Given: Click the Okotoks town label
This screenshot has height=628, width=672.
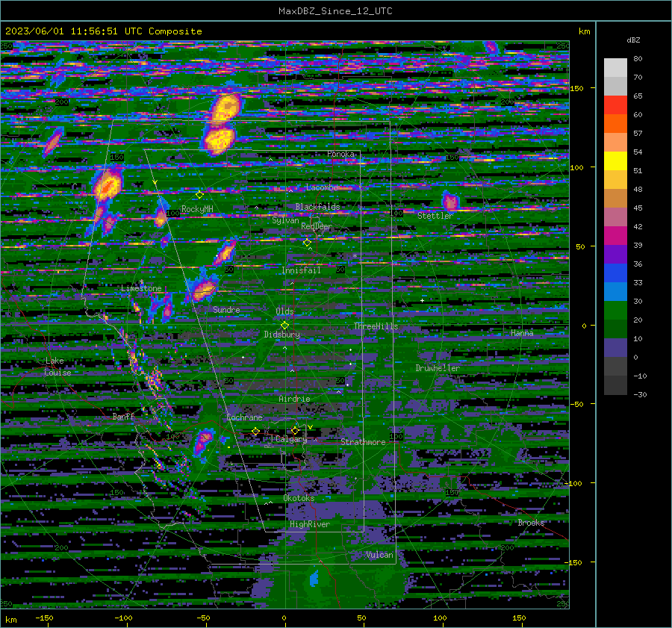Looking at the screenshot, I should pyautogui.click(x=299, y=498).
